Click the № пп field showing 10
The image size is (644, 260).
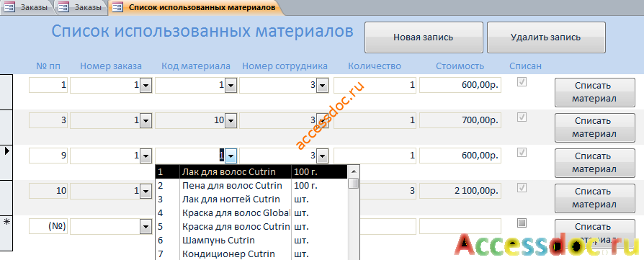(48, 191)
